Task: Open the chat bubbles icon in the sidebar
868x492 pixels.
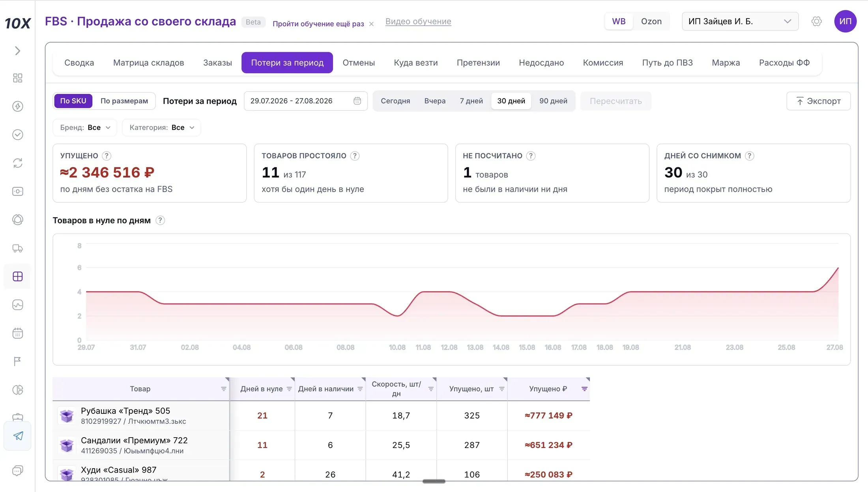Action: pyautogui.click(x=17, y=470)
